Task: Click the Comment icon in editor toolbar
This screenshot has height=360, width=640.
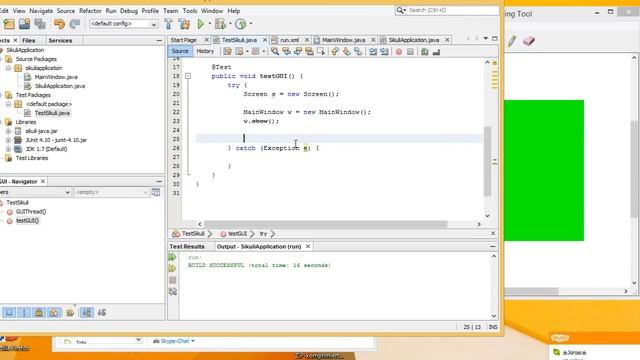Action: (x=424, y=51)
